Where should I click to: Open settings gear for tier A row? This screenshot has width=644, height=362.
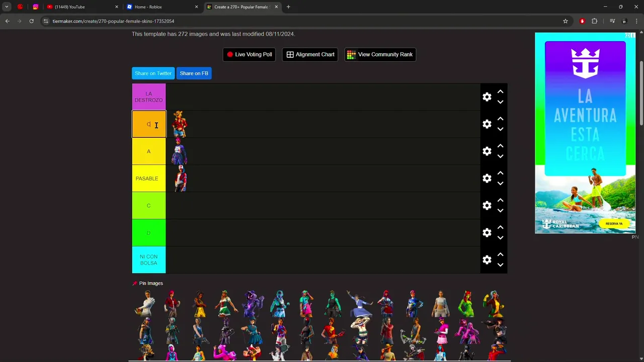pos(487,151)
